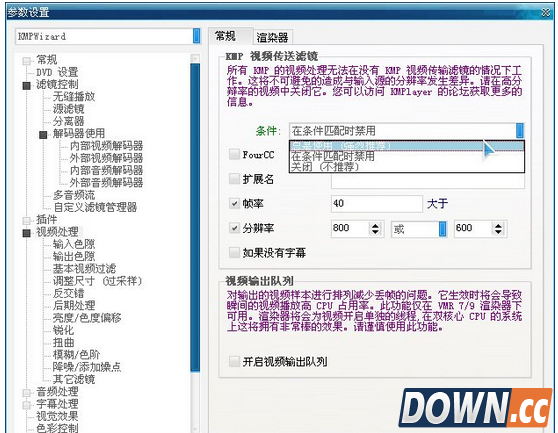Uncheck the 分辨率 checkbox
This screenshot has width=558, height=433.
click(x=234, y=228)
